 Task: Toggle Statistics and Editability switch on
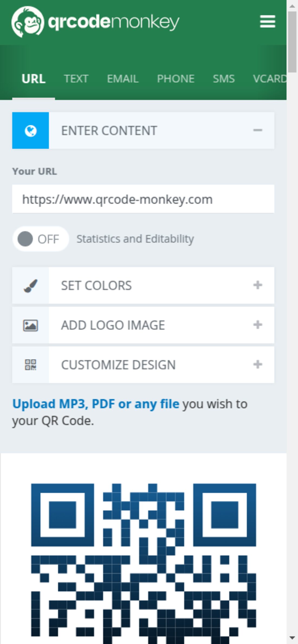point(41,239)
